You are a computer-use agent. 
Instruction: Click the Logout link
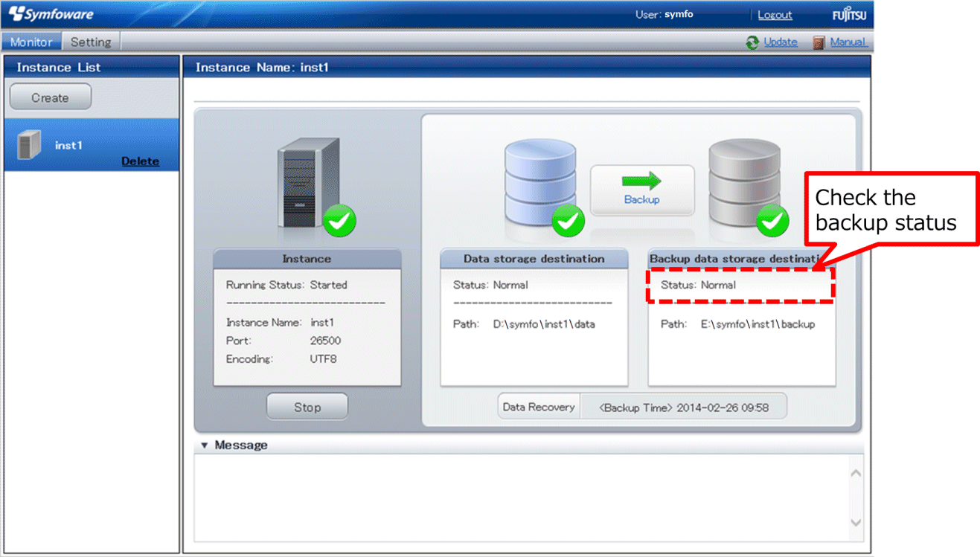775,15
